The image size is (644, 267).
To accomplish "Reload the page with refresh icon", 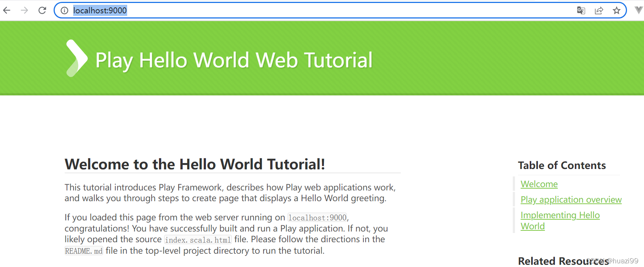I will tap(42, 10).
